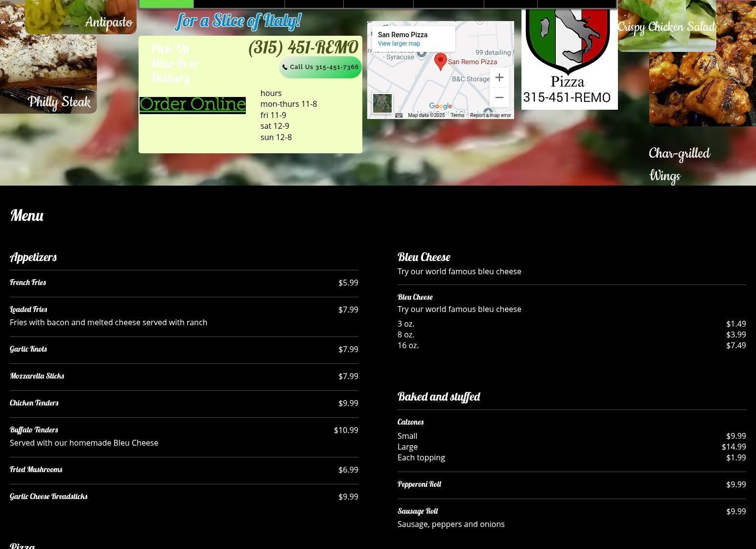Click the $10.99 Buffalo Tenders price
Screen dimensions: 756x549
pyautogui.click(x=346, y=430)
